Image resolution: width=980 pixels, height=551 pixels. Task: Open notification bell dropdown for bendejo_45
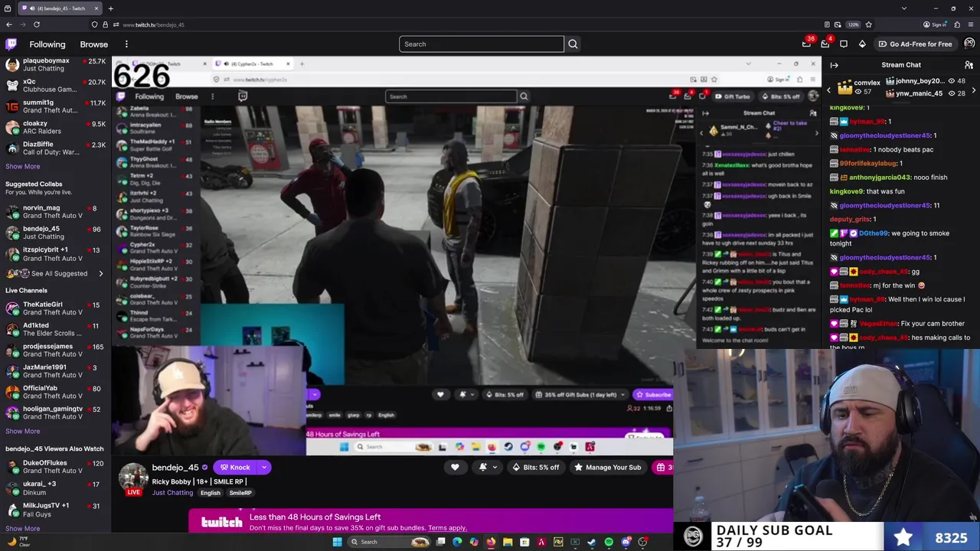point(488,467)
